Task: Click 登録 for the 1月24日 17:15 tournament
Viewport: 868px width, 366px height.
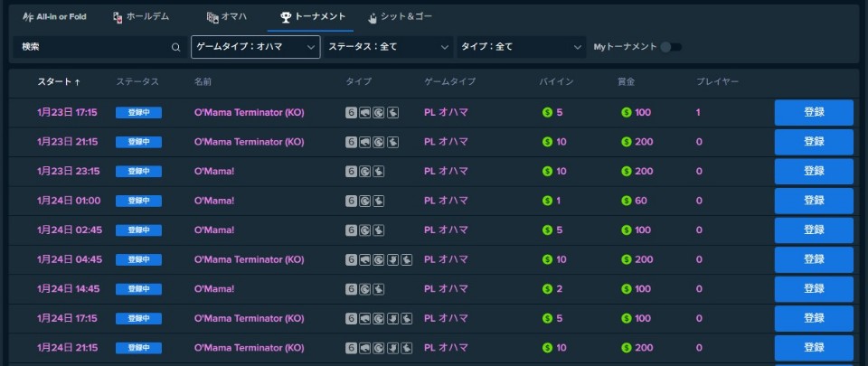Action: pos(814,318)
